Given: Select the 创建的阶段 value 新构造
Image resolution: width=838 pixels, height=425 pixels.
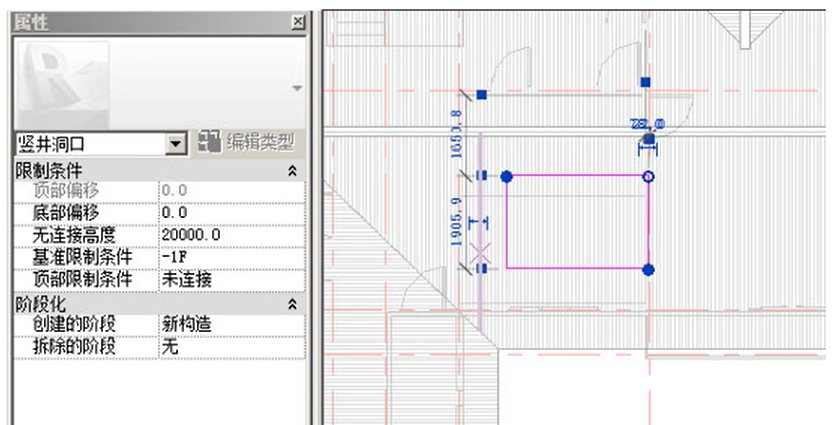Looking at the screenshot, I should [x=230, y=324].
